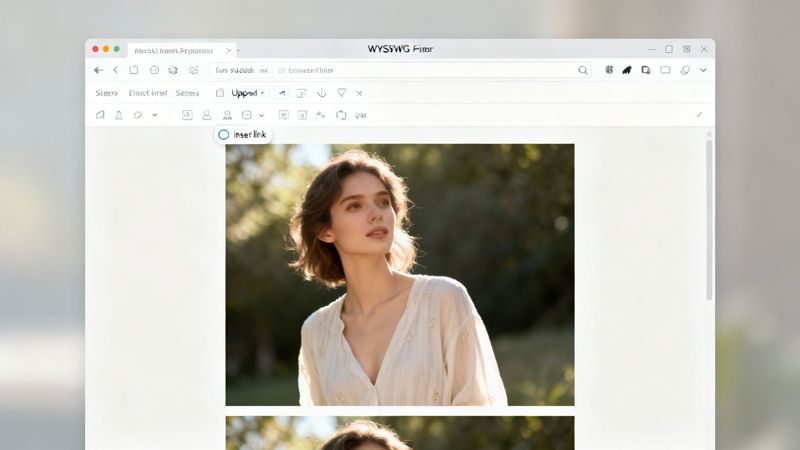
Task: Click the camera-folder icon before the address field
Action: point(193,70)
